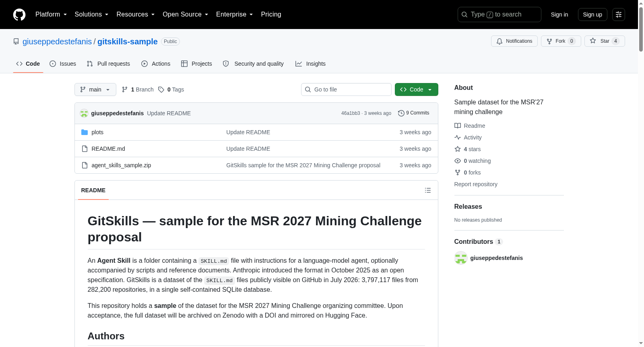Click the shield icon of Security tab

226,64
